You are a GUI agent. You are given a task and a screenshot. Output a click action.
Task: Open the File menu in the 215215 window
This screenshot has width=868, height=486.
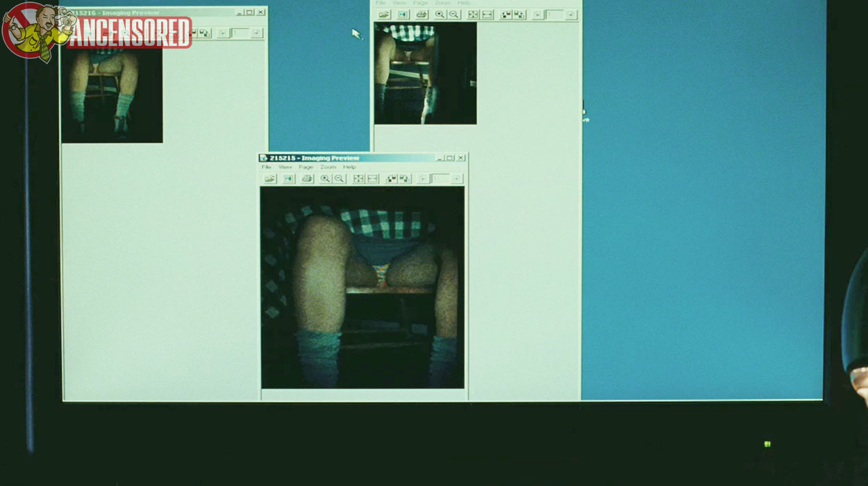266,167
